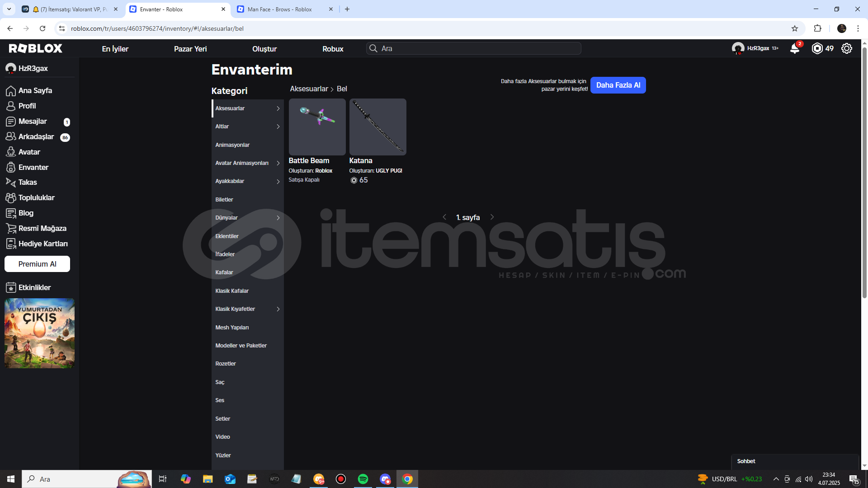The image size is (868, 488).
Task: Open notifications bell icon
Action: click(795, 48)
